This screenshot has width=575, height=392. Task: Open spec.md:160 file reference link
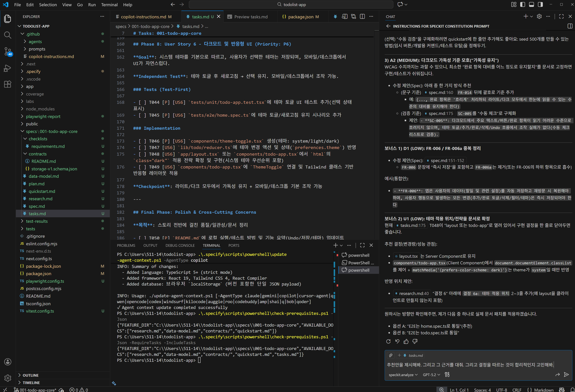(x=440, y=92)
